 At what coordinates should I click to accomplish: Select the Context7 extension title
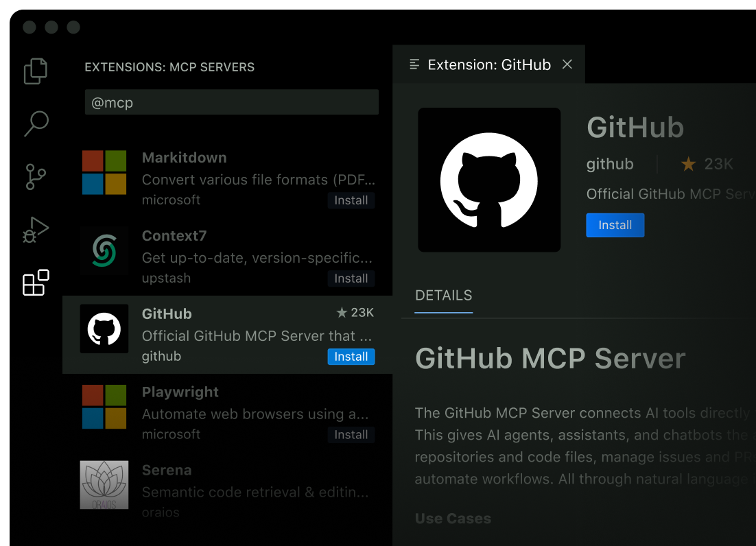click(x=174, y=236)
